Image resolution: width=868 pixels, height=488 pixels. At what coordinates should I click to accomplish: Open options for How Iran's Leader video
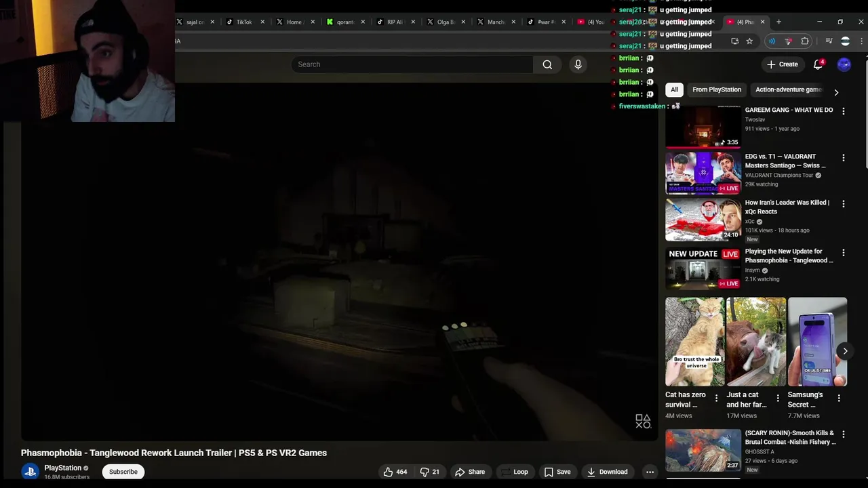coord(844,203)
